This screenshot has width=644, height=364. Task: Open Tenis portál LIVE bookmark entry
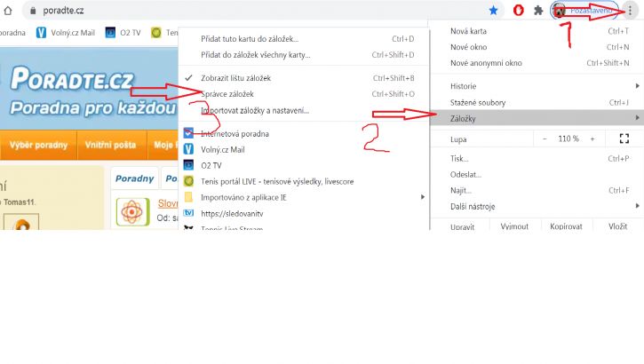click(x=304, y=181)
